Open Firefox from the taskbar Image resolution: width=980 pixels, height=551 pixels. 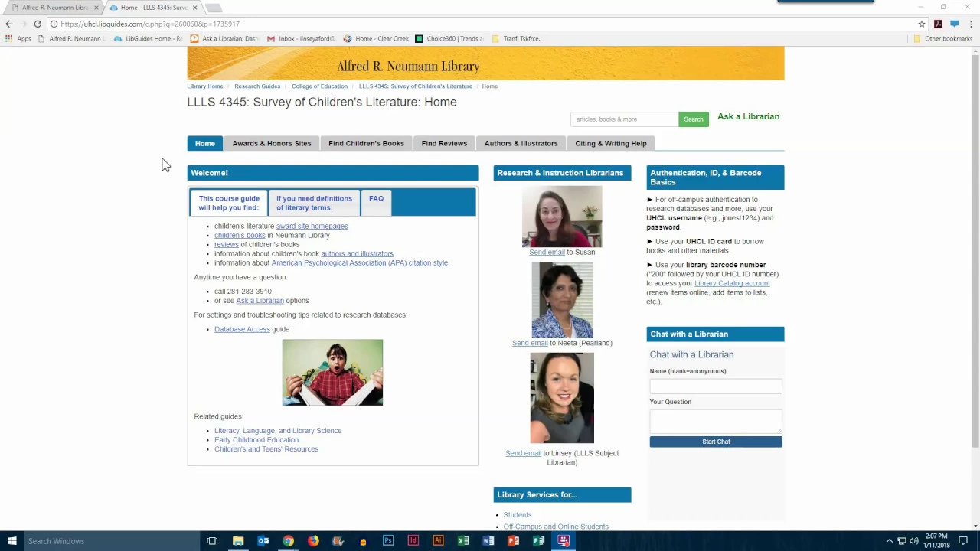tap(313, 541)
